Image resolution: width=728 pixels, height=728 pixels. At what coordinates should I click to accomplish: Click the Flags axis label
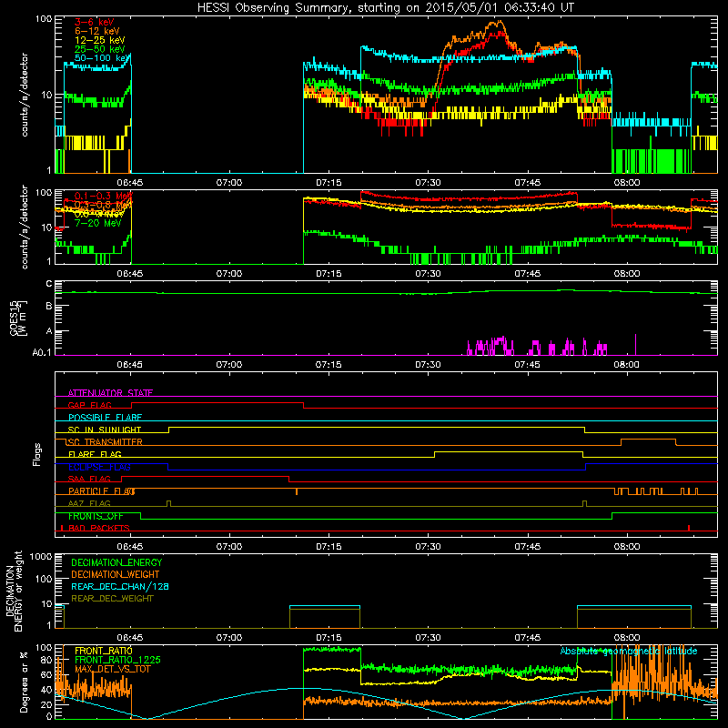coord(36,454)
